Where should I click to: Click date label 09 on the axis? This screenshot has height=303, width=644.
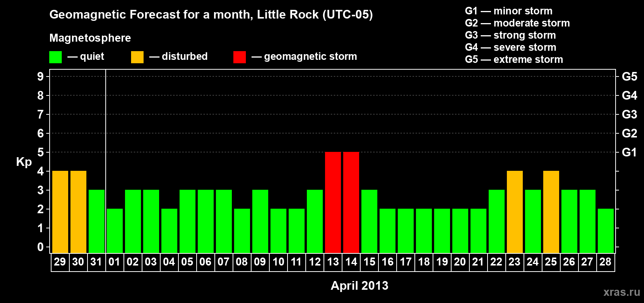click(x=260, y=262)
